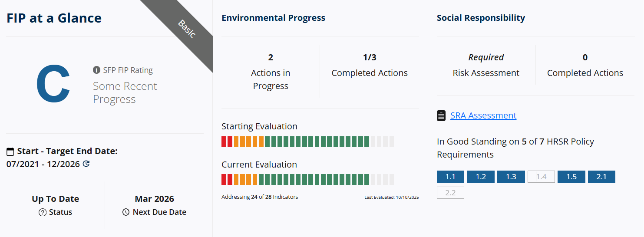The height and width of the screenshot is (237, 644).
Task: Select the 1.1 policy requirement badge
Action: [x=450, y=177]
